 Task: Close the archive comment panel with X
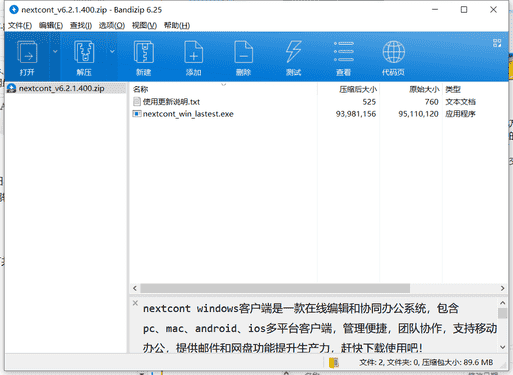pos(135,303)
